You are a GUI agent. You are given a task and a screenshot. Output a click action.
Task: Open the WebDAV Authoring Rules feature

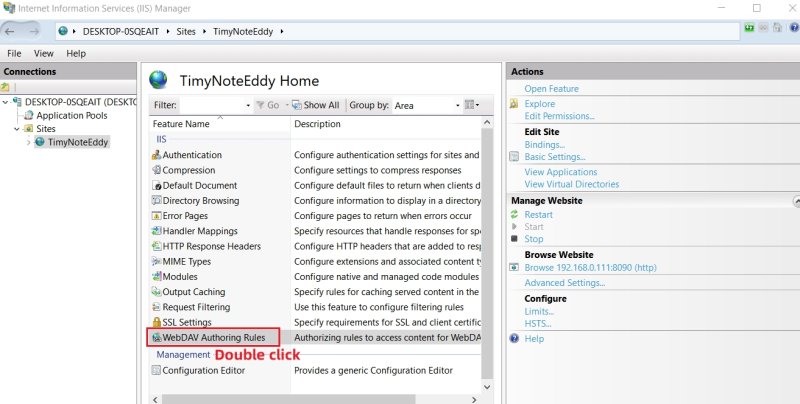click(x=213, y=338)
